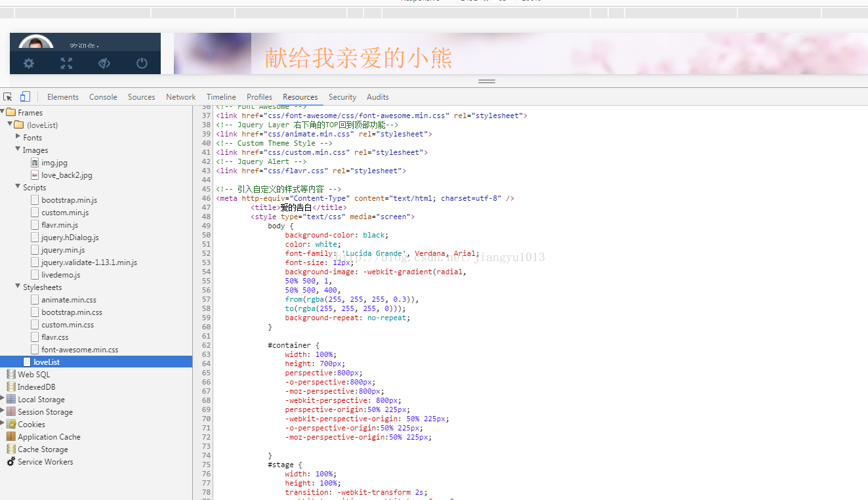Select custom.min.css stylesheet

point(68,324)
